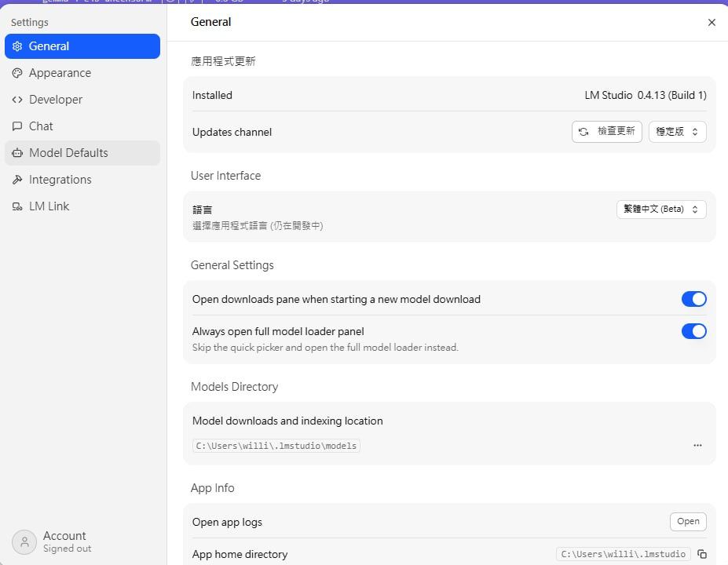
Task: Open the language dropdown 繁體中文 (Beta)
Action: (x=661, y=210)
